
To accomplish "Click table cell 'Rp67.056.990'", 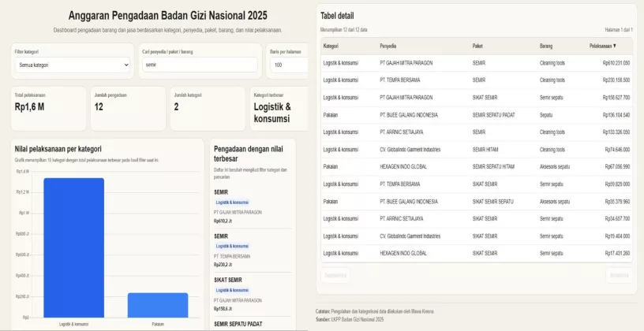I will tap(617, 166).
